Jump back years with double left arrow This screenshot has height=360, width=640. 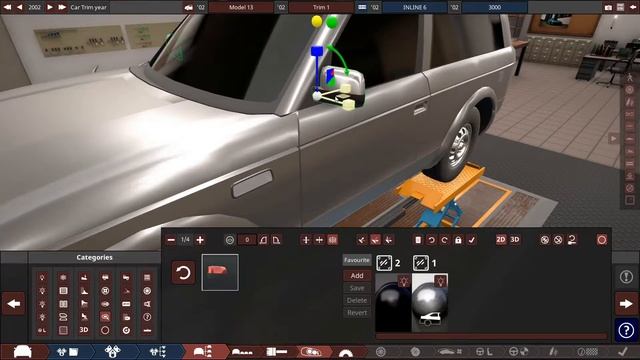(7, 7)
